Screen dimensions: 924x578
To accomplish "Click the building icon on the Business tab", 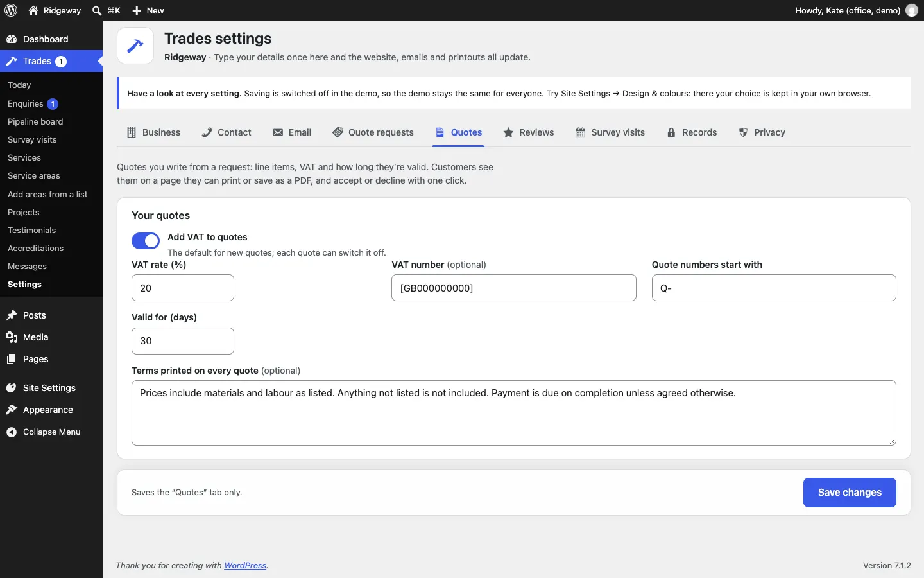I will point(132,132).
